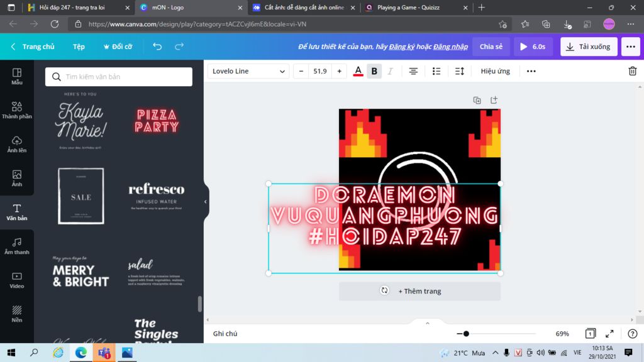Open the Ảnh photos panel
Screen dimensions: 644x362
point(17,178)
